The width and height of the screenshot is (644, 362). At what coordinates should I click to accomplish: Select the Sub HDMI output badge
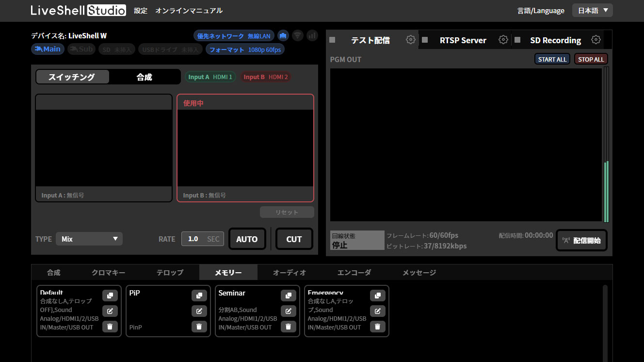[81, 49]
